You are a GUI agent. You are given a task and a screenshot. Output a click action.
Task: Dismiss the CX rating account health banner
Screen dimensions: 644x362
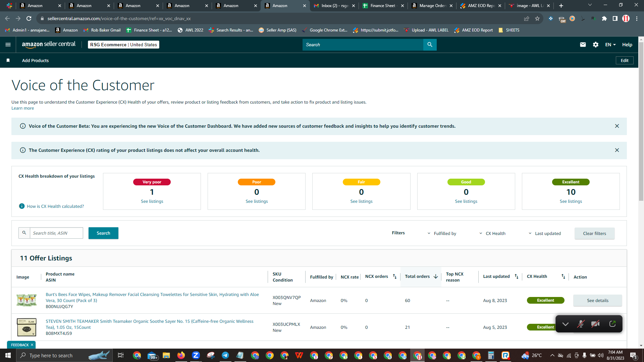(617, 150)
